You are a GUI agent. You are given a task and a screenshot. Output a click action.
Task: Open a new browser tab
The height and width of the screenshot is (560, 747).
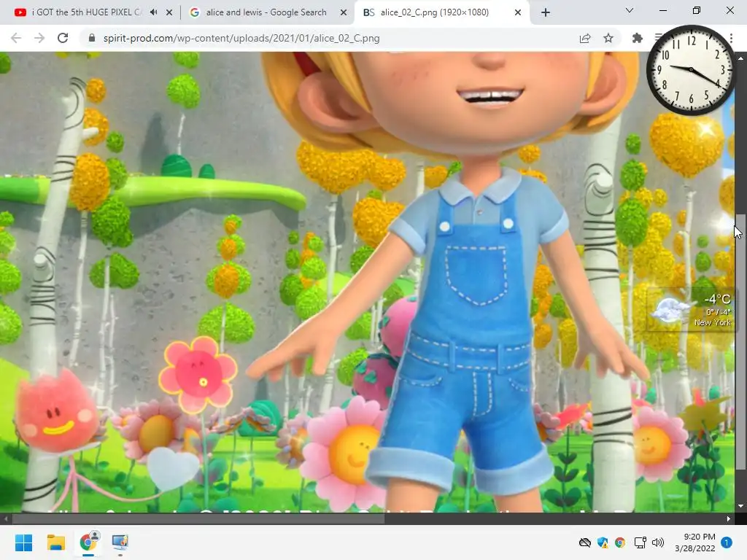coord(546,12)
